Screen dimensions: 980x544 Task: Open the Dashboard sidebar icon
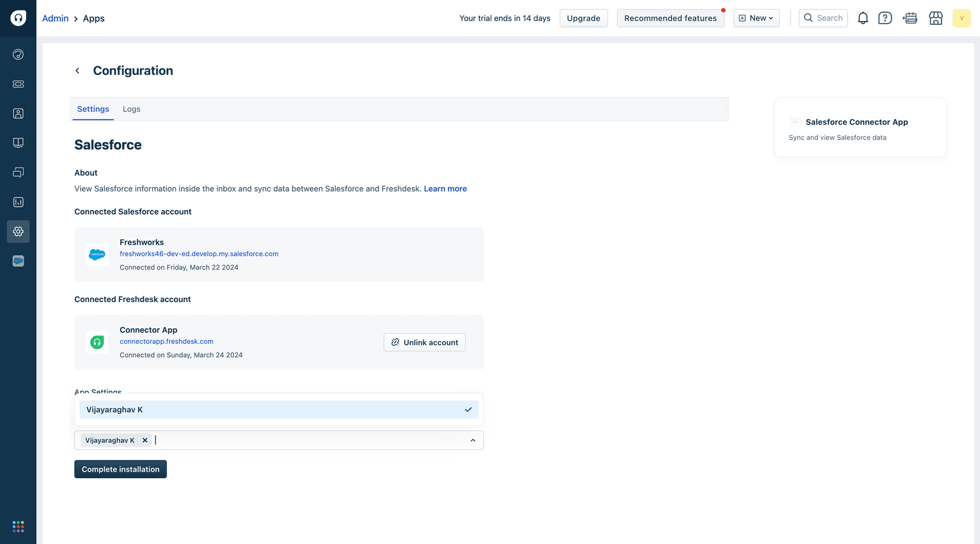[18, 54]
